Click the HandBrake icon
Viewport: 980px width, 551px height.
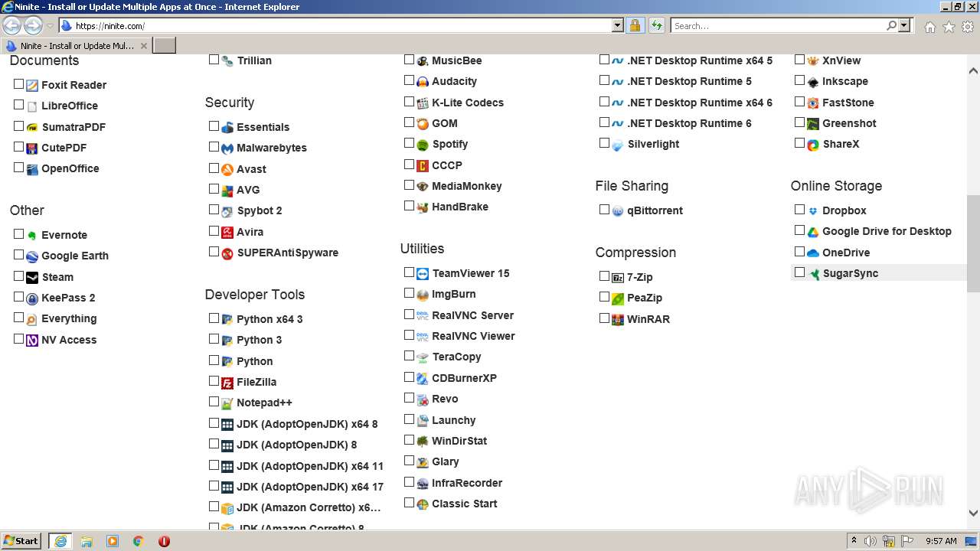[x=423, y=207]
